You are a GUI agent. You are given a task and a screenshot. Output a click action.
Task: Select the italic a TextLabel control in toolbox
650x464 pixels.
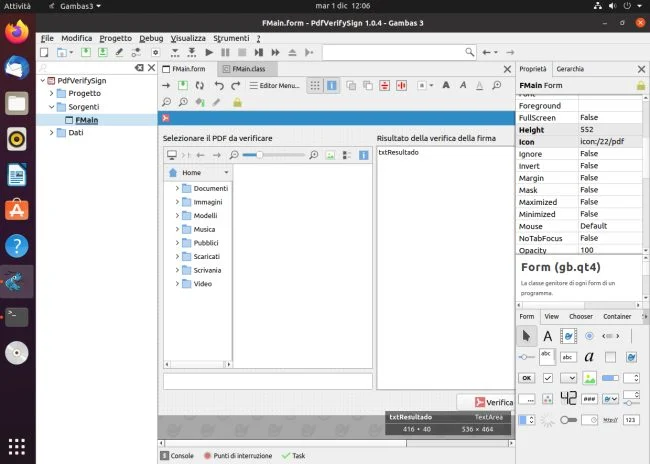[589, 357]
